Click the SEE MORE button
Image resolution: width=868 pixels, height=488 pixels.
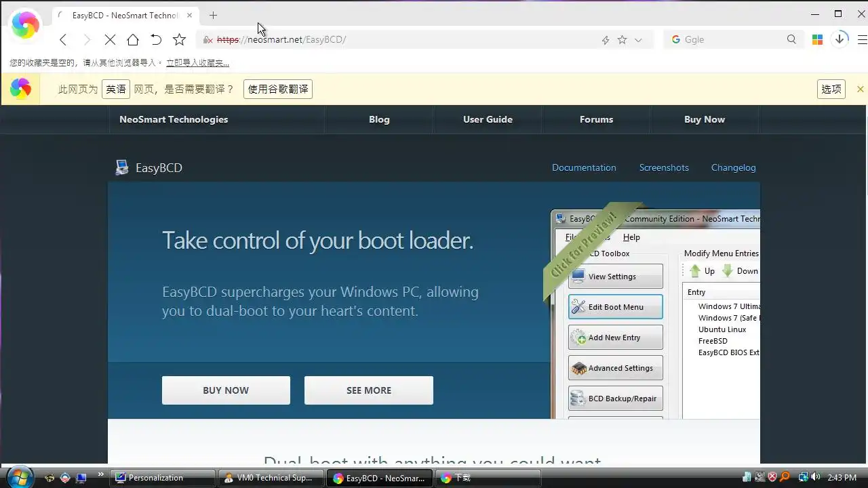click(x=369, y=390)
